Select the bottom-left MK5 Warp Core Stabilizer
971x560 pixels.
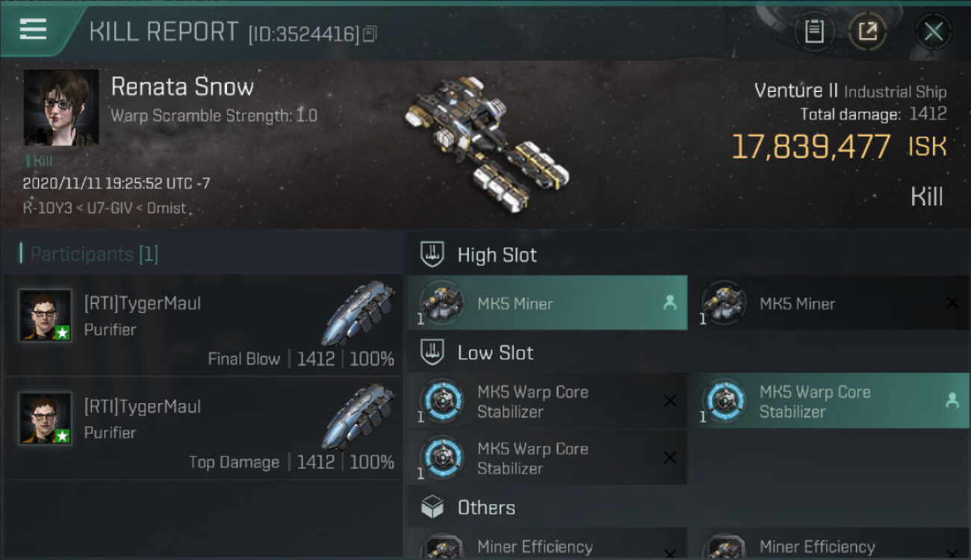547,458
